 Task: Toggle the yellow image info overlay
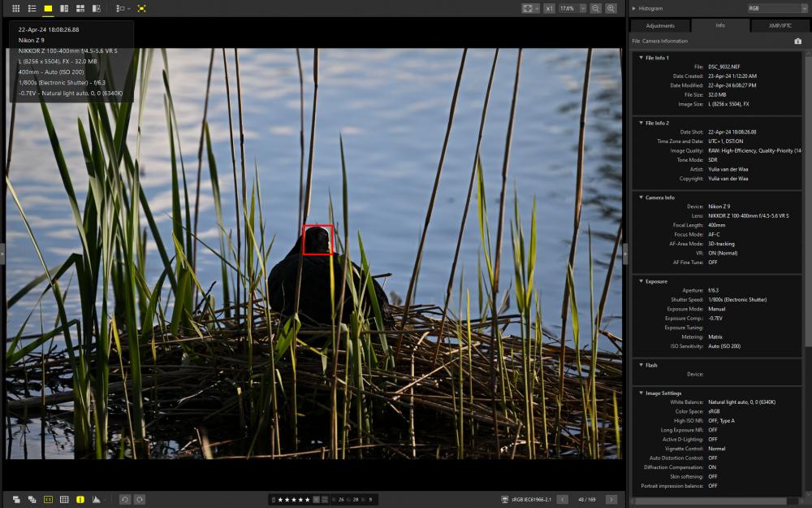click(80, 499)
